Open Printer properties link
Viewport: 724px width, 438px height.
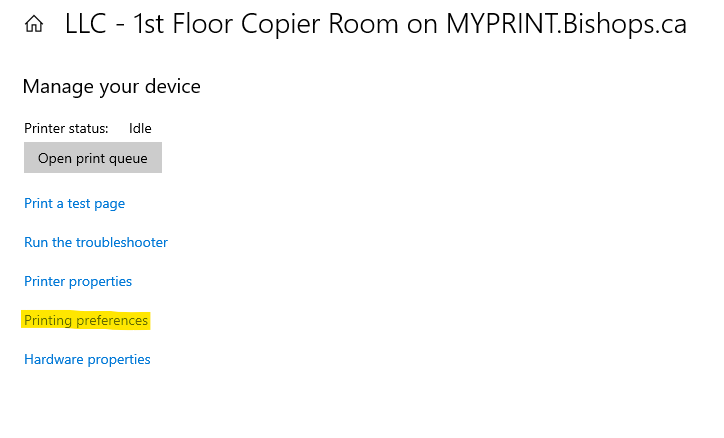78,281
